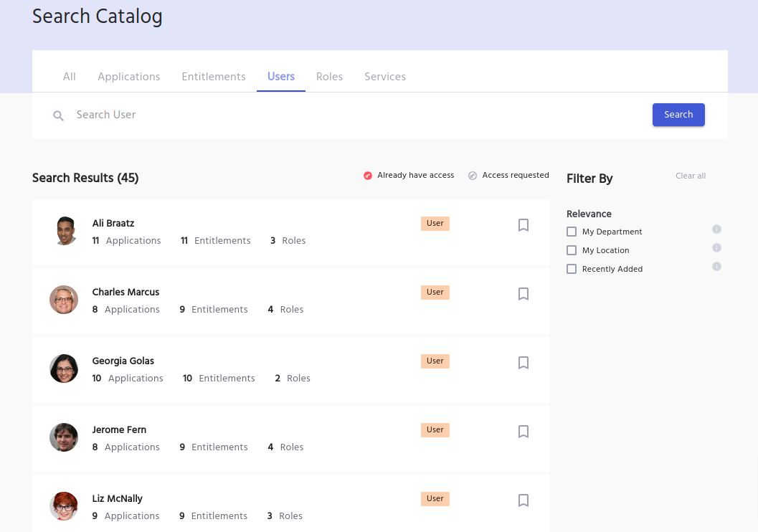Image resolution: width=758 pixels, height=532 pixels.
Task: Bookmark the Charles Marcus user entry
Action: 524,294
